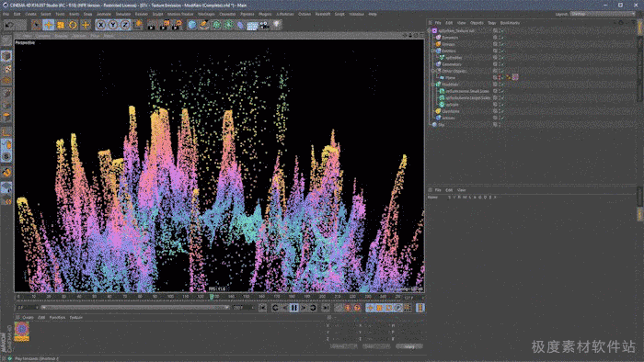The height and width of the screenshot is (362, 644).
Task: Open the viewport Cameras menu
Action: 42,36
